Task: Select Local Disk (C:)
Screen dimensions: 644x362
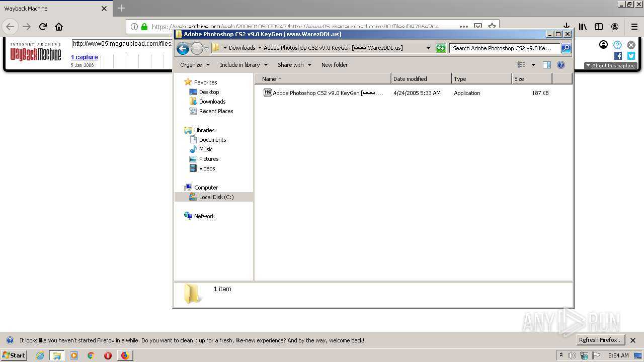Action: click(x=214, y=197)
